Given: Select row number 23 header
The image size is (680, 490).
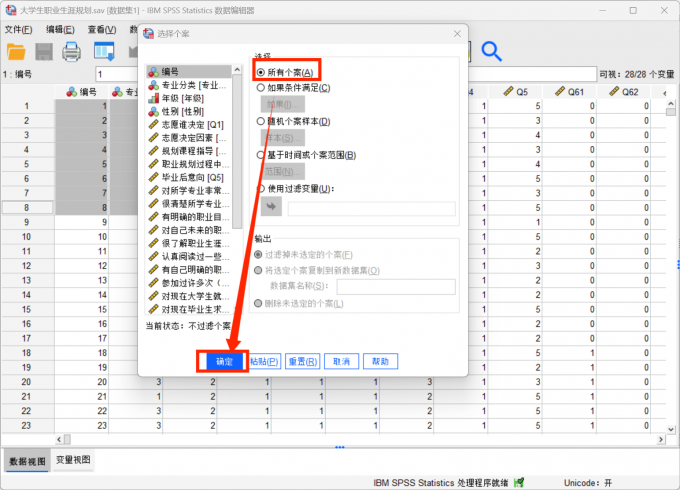Looking at the screenshot, I should [x=27, y=425].
